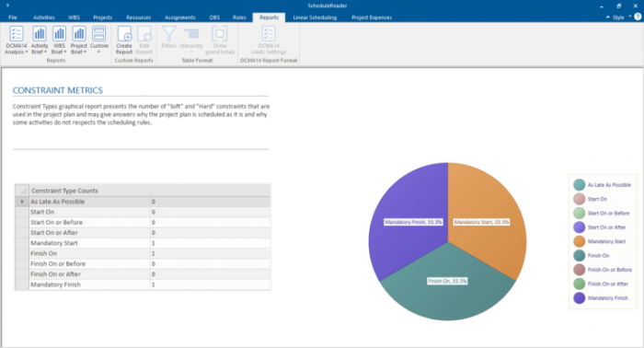The image size is (644, 348).
Task: Click the Help question mark button
Action: click(x=638, y=17)
